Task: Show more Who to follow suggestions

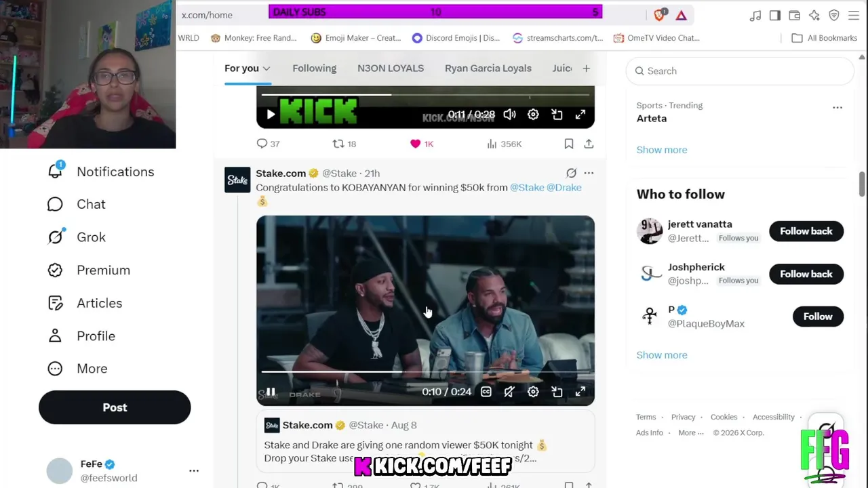Action: pos(662,355)
